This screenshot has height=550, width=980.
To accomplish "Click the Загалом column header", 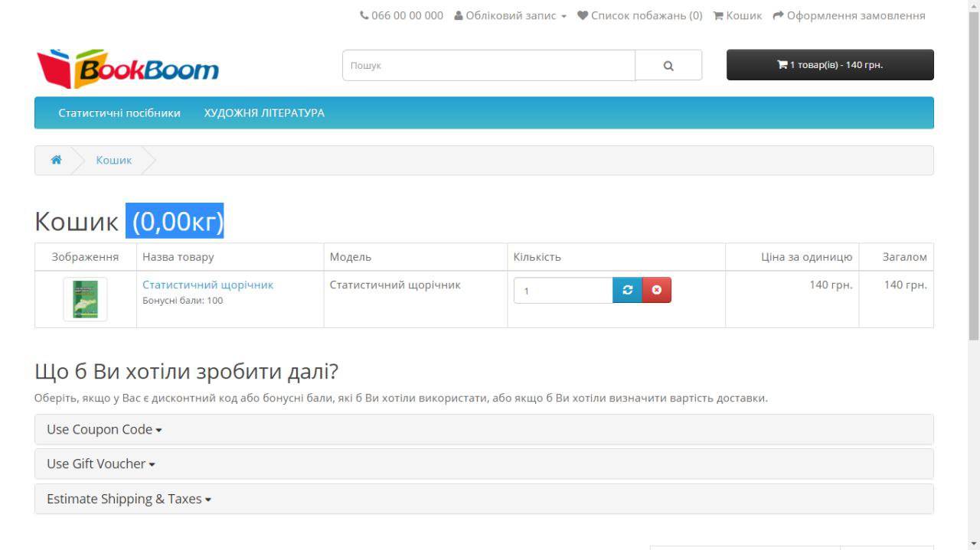I will point(905,257).
